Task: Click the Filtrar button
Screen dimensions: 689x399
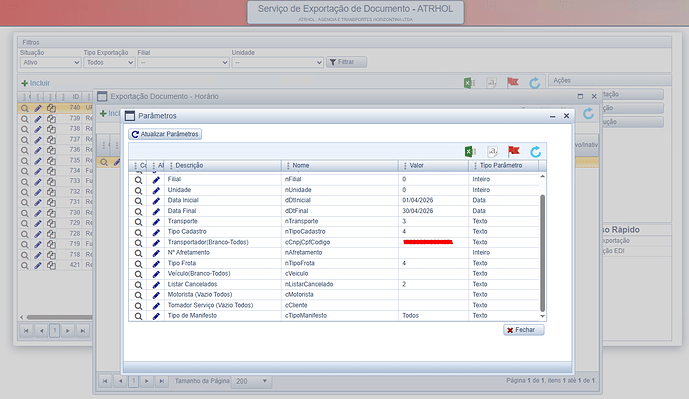Action: pos(346,62)
